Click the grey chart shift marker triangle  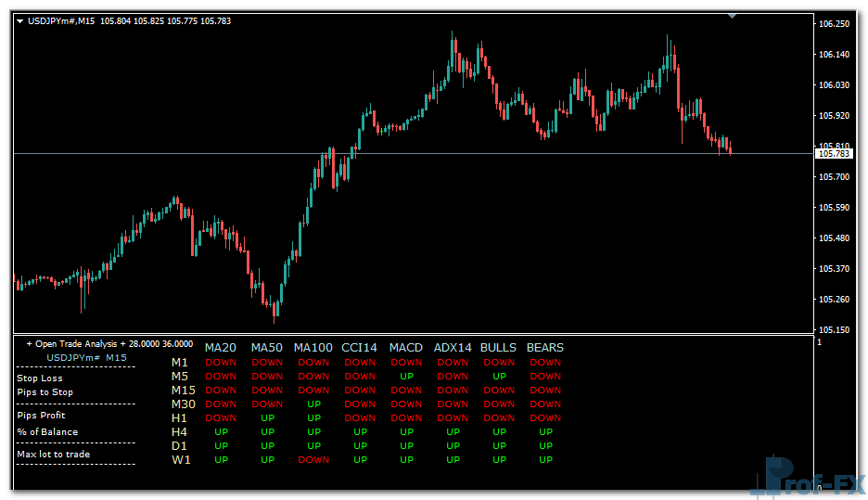733,16
